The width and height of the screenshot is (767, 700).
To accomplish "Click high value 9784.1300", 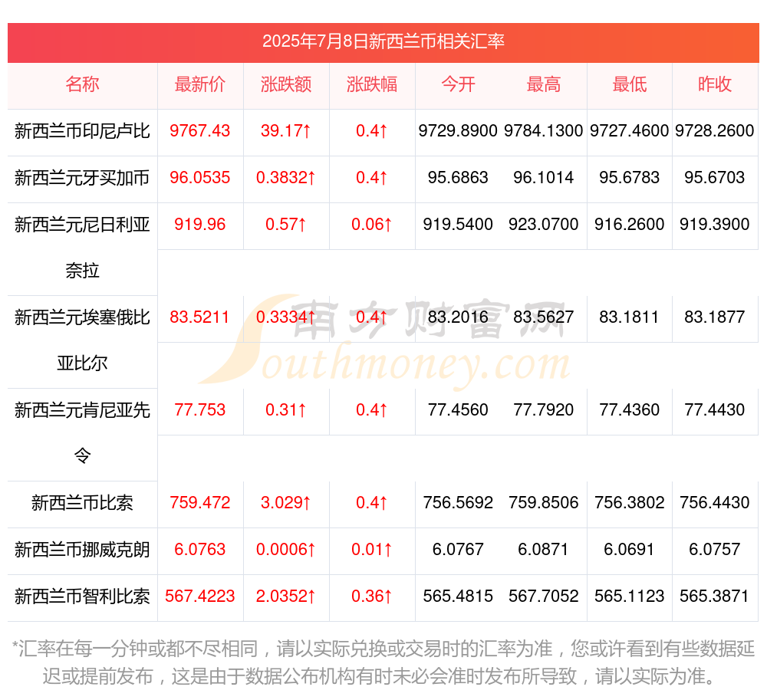I will click(544, 131).
